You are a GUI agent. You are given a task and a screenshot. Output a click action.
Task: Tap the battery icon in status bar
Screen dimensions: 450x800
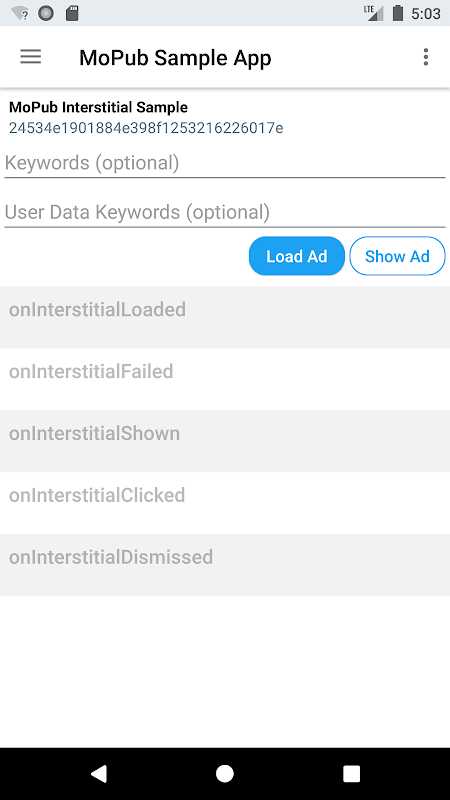(398, 13)
